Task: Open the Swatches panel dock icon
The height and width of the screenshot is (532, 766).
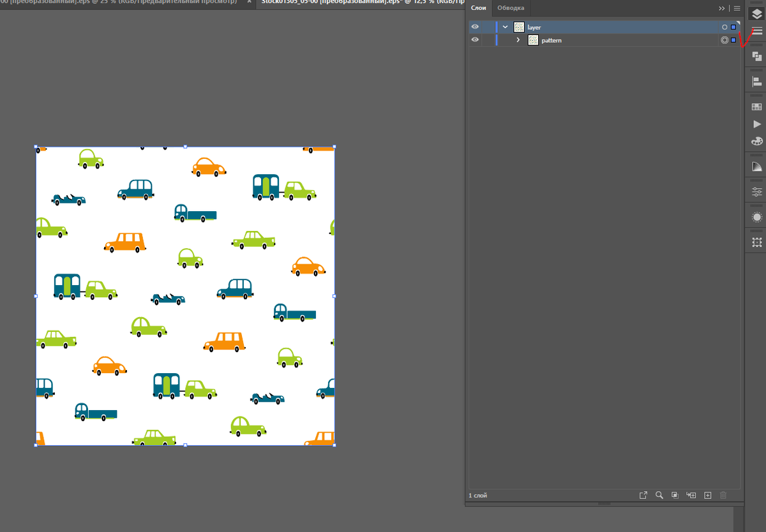Action: [x=757, y=107]
